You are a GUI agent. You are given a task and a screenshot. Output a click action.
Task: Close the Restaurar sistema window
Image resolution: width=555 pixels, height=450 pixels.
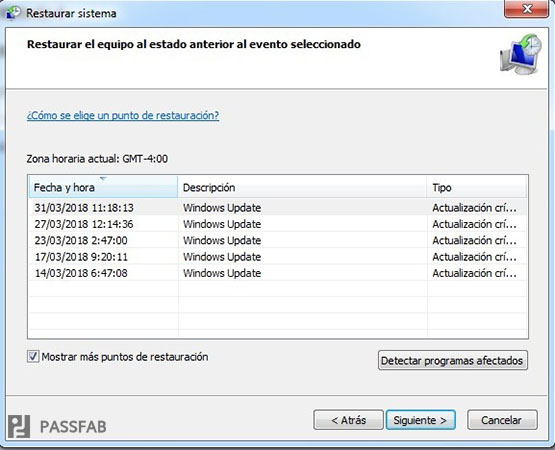527,8
